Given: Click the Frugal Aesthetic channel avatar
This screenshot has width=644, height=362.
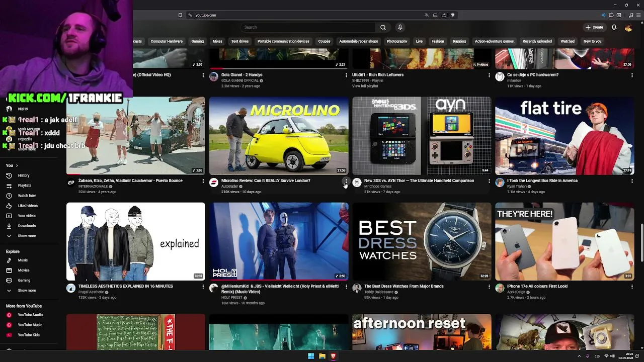Looking at the screenshot, I should click(x=71, y=288).
